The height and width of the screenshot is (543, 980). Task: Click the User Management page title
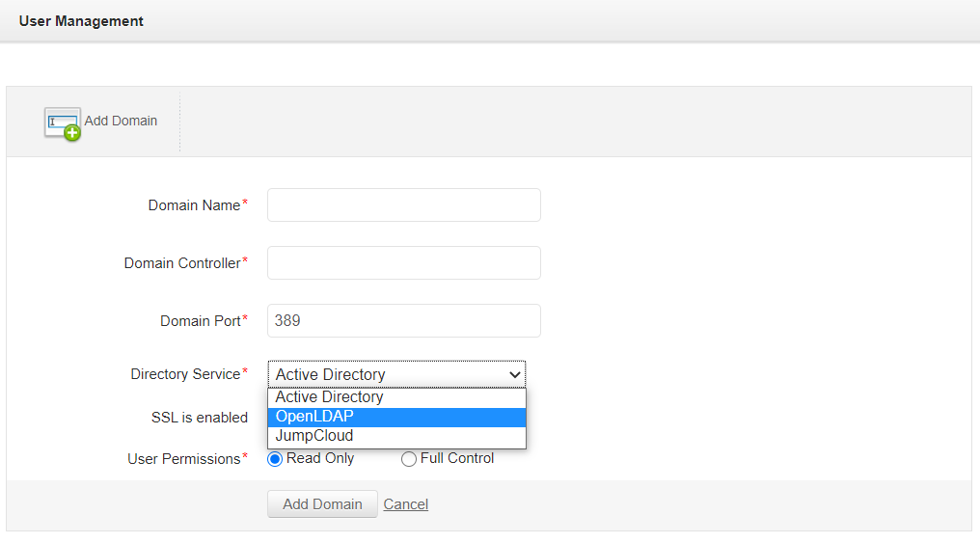tap(81, 21)
